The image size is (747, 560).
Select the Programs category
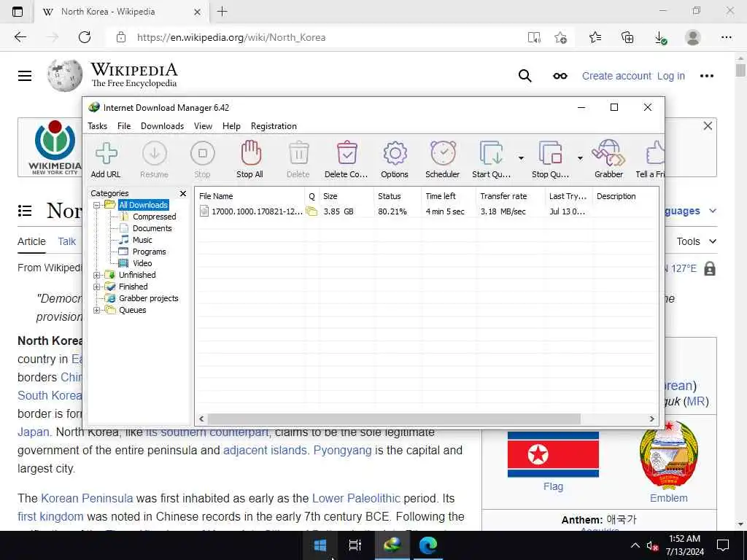pos(149,252)
